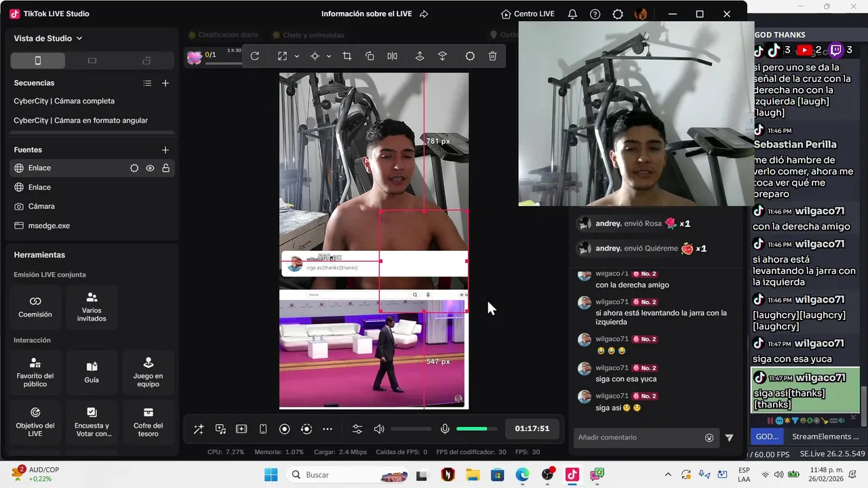Toggle lock on first Enlace source
This screenshot has height=488, width=868.
(165, 168)
